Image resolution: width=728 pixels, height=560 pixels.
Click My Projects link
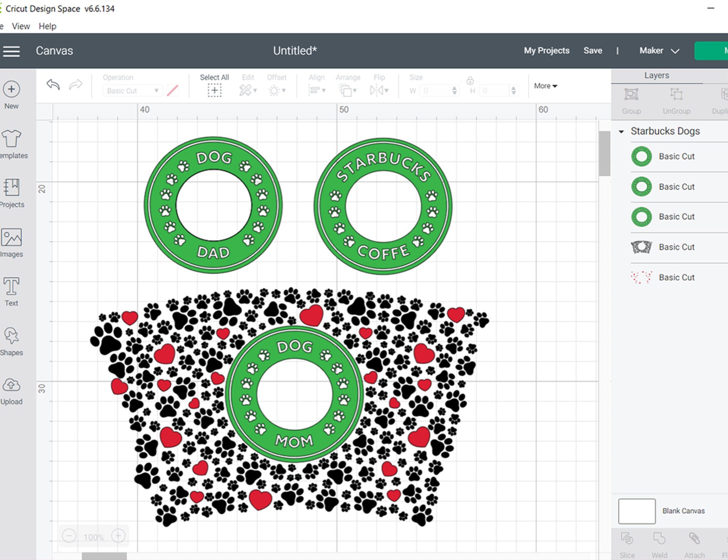point(546,51)
